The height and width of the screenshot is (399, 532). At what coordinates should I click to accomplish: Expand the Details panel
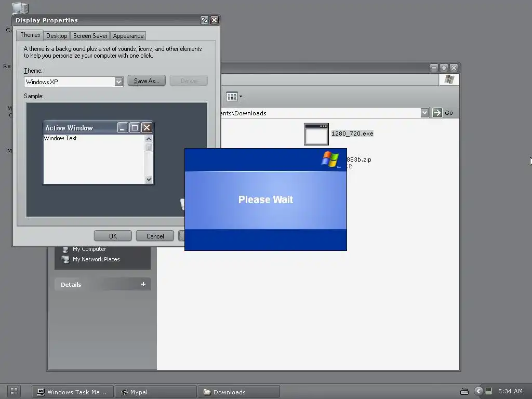pyautogui.click(x=143, y=284)
